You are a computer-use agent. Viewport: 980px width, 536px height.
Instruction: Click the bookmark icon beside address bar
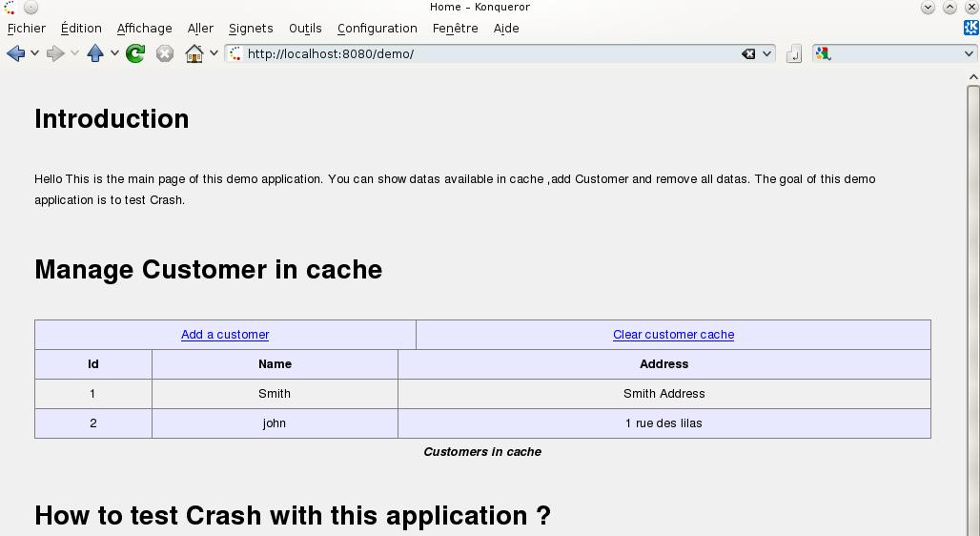tap(794, 53)
